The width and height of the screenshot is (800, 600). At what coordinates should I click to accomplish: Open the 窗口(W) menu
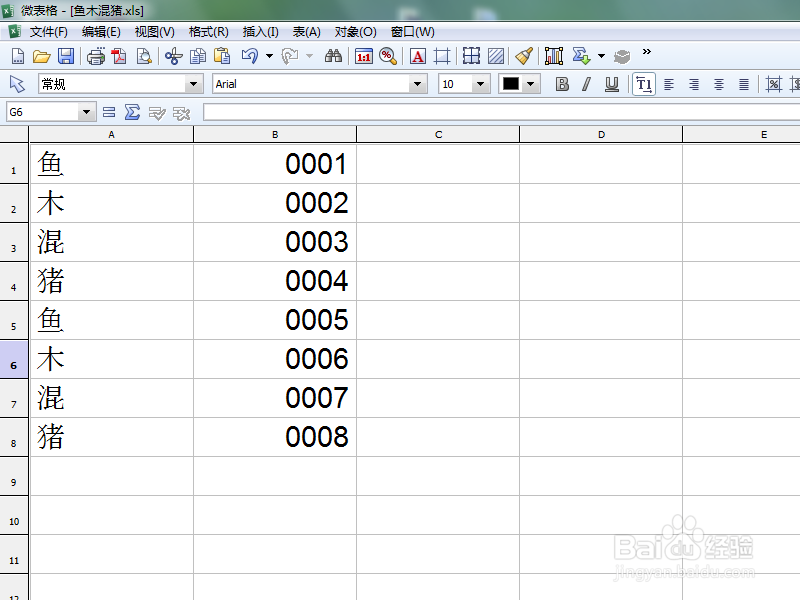click(x=413, y=32)
